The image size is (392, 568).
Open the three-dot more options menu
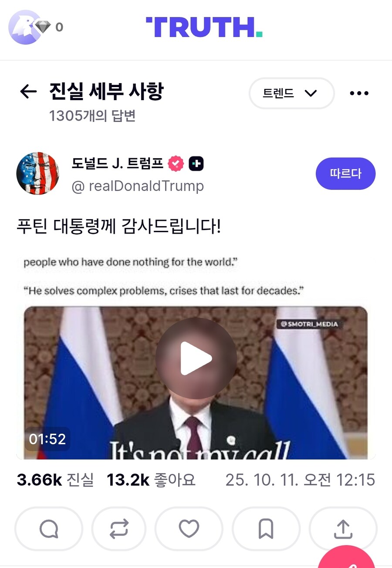coord(359,93)
